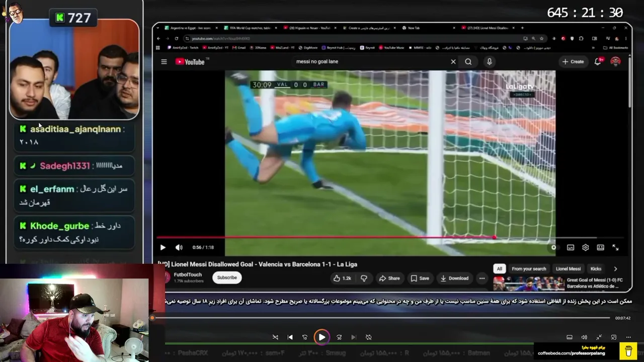
Task: Adjust media player volume speaker icon
Action: pyautogui.click(x=584, y=337)
